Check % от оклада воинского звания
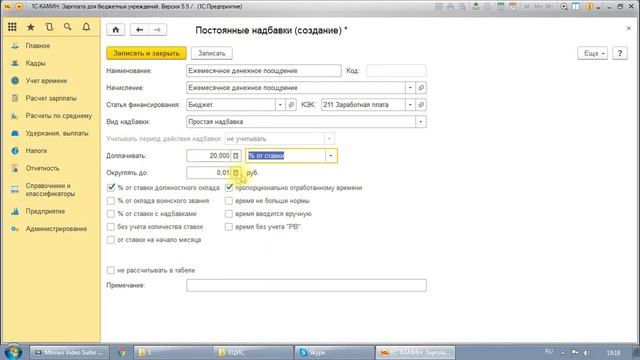Screen dimensions: 640x360 pos(111,201)
